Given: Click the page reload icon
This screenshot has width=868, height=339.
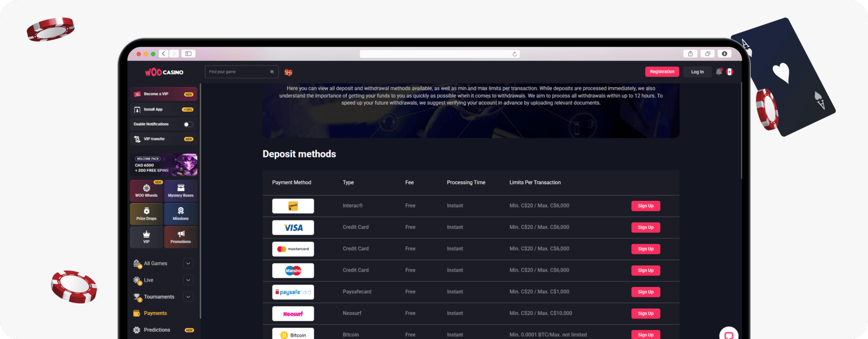Looking at the screenshot, I should click(515, 54).
